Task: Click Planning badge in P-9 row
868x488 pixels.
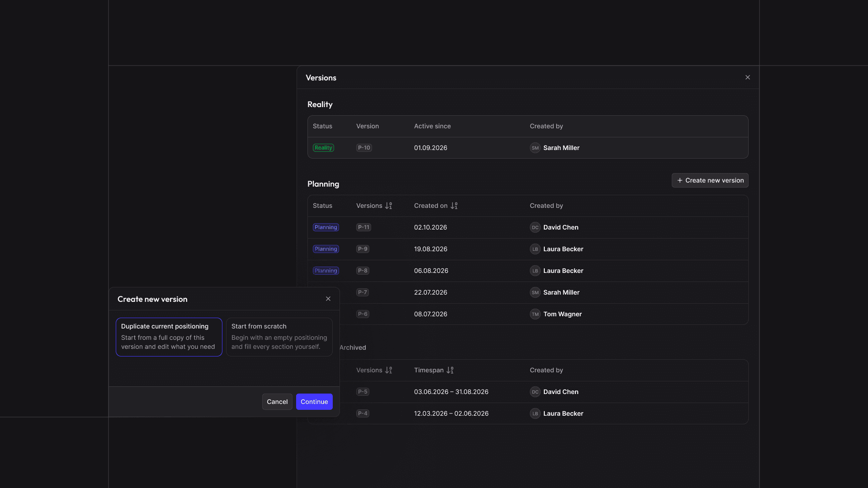Action: pos(326,249)
